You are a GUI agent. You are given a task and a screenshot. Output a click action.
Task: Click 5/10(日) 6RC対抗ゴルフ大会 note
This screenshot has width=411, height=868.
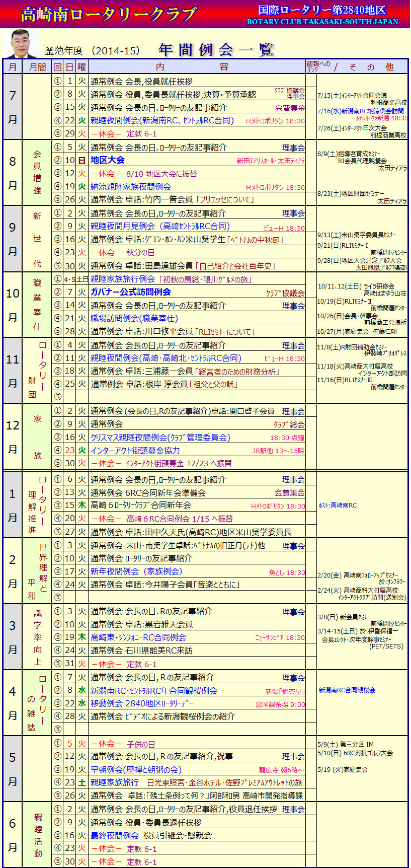[356, 753]
